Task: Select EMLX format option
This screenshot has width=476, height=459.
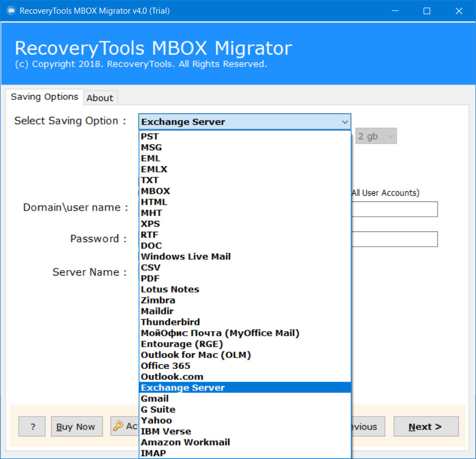Action: tap(245, 169)
